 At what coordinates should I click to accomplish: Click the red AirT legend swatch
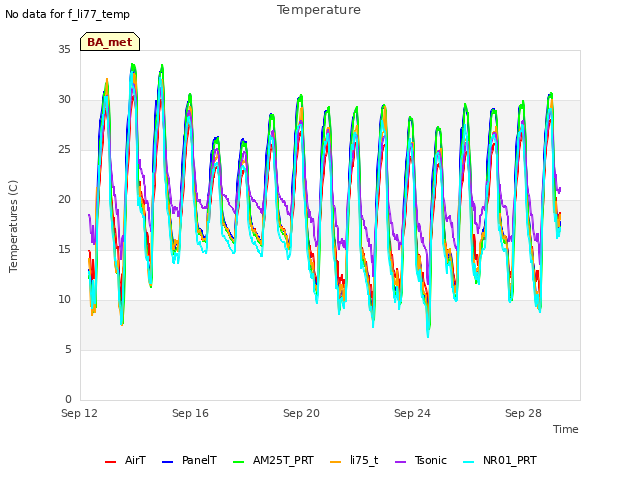point(111,462)
